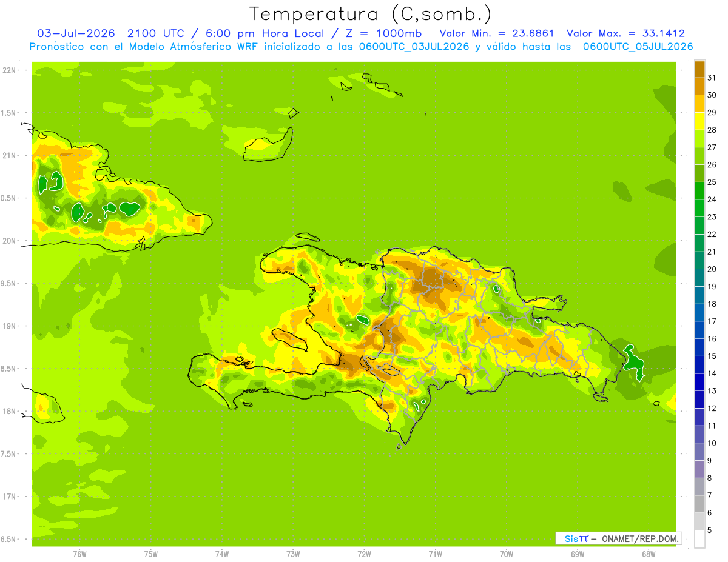Image resolution: width=728 pixels, height=562 pixels.
Task: Click the "73W" longitude label
Action: click(293, 554)
